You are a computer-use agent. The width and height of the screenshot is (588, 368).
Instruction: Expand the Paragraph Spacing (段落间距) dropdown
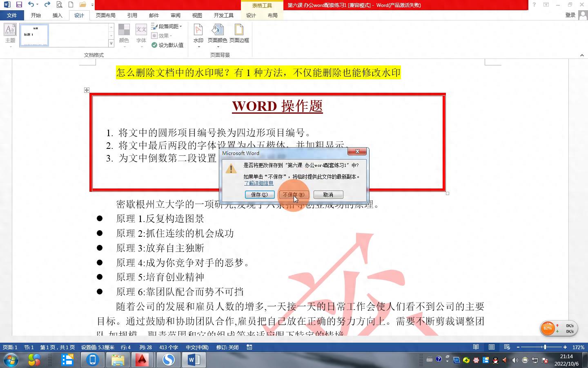coord(167,26)
